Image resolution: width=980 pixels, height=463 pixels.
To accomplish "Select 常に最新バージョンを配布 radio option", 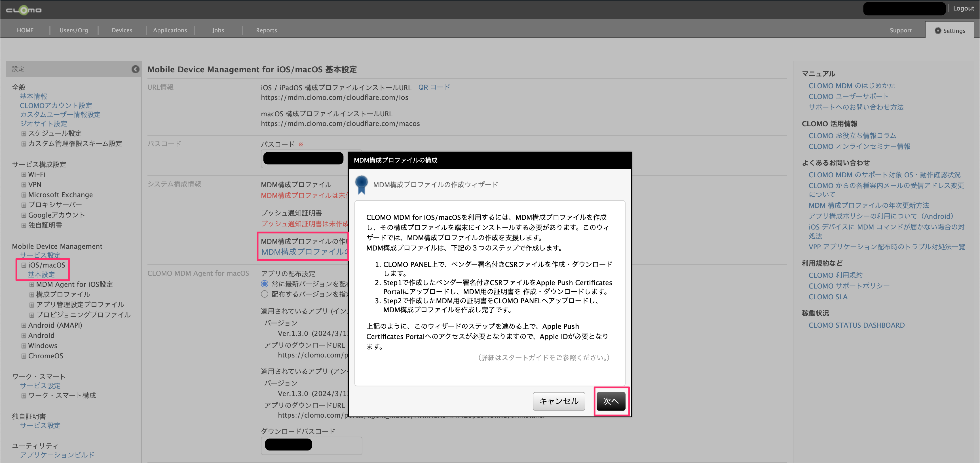I will (264, 284).
